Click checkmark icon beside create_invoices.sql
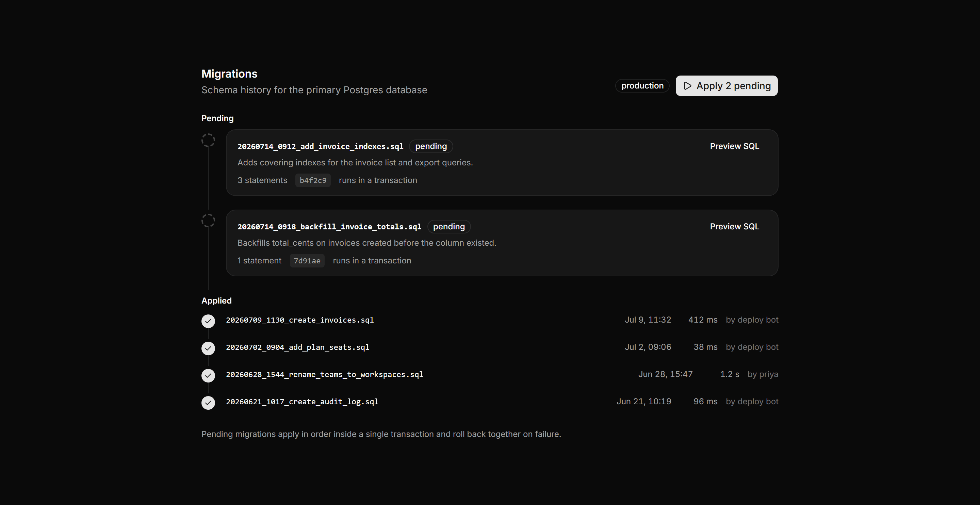 [x=208, y=321]
